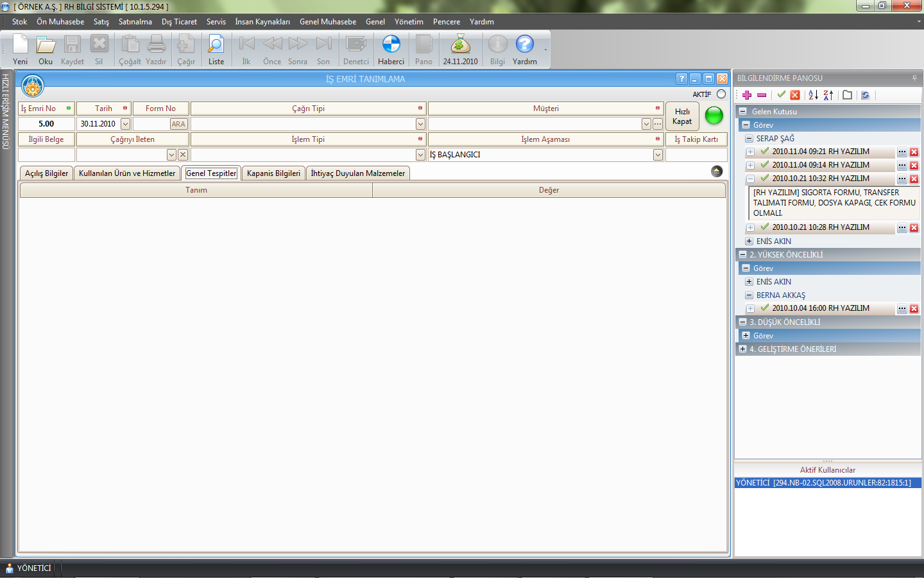This screenshot has height=578, width=924.
Task: Click the Yeni new document icon
Action: [x=21, y=49]
